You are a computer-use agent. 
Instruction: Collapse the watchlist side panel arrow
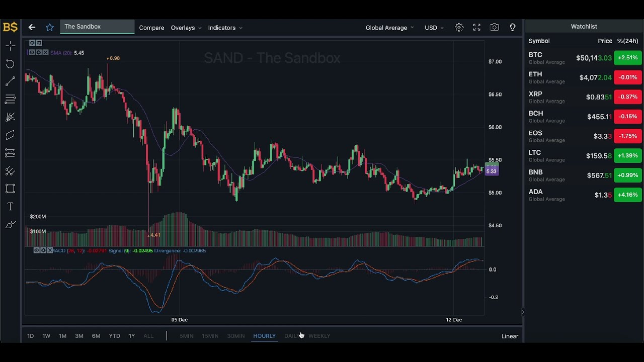tap(523, 312)
